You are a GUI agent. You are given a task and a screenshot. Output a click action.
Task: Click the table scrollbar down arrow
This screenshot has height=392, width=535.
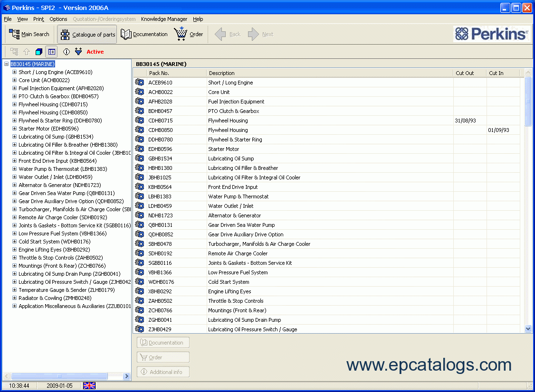(x=528, y=329)
